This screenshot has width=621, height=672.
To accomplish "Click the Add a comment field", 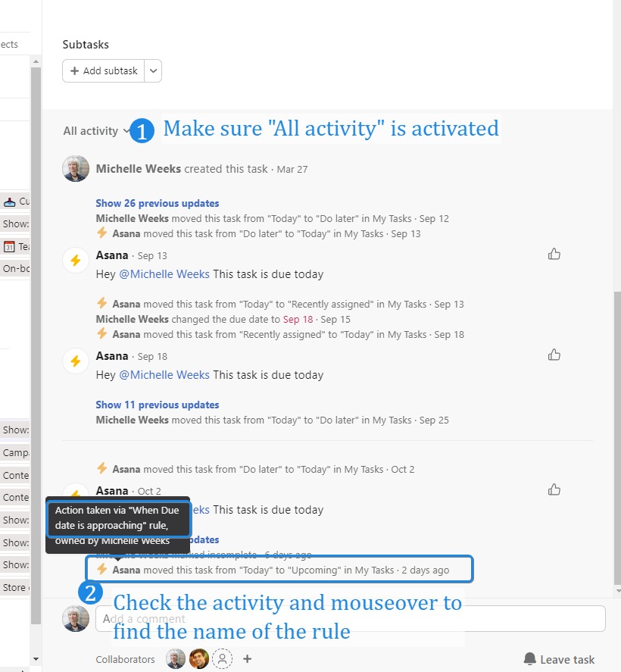I will coord(351,618).
